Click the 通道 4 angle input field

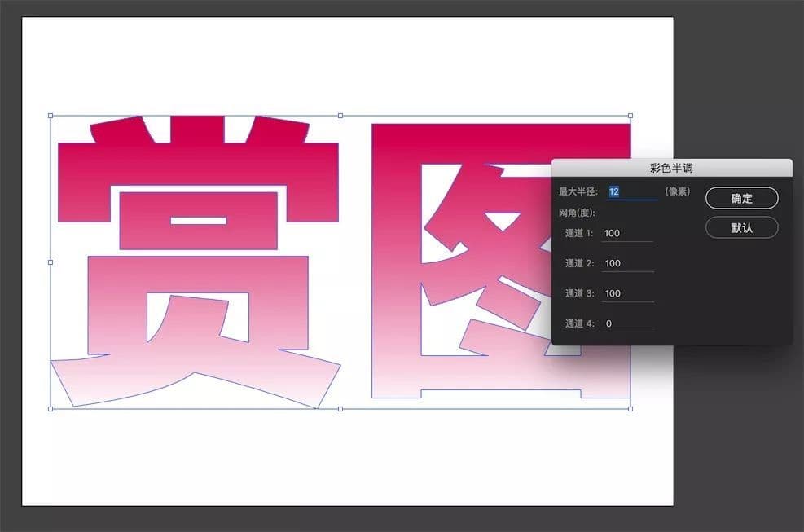(627, 323)
